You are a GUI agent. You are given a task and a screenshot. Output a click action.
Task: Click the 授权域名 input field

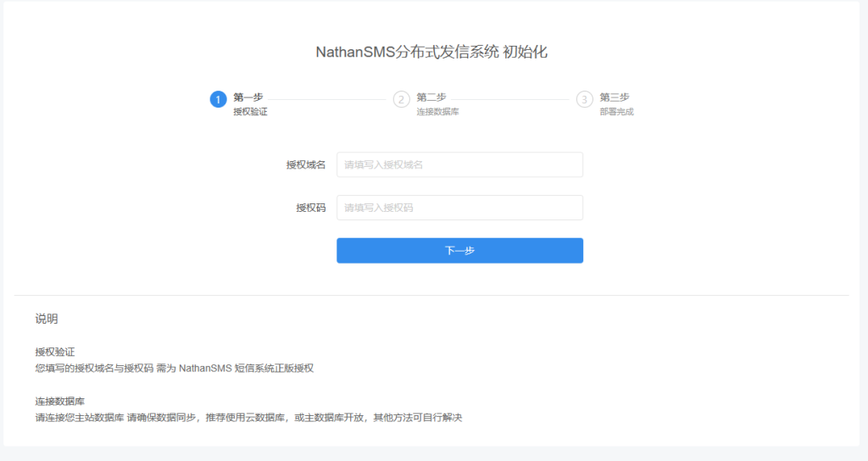click(459, 164)
